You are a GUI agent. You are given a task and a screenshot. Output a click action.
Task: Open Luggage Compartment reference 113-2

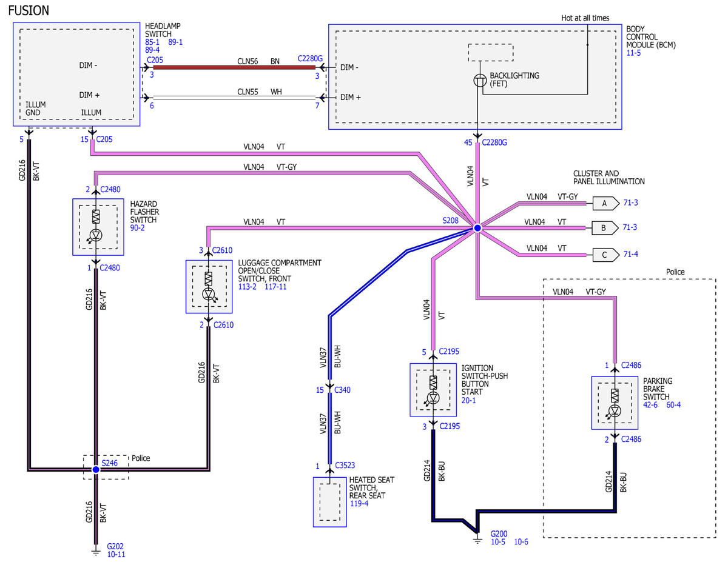click(x=247, y=286)
